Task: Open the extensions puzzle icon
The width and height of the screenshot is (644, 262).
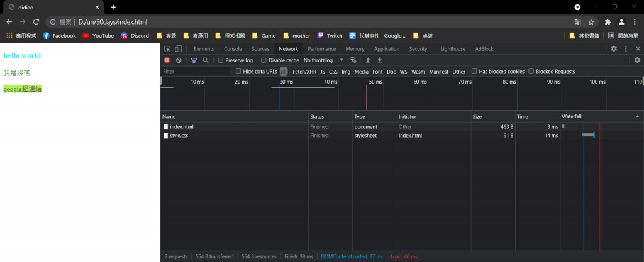Action: pos(608,22)
